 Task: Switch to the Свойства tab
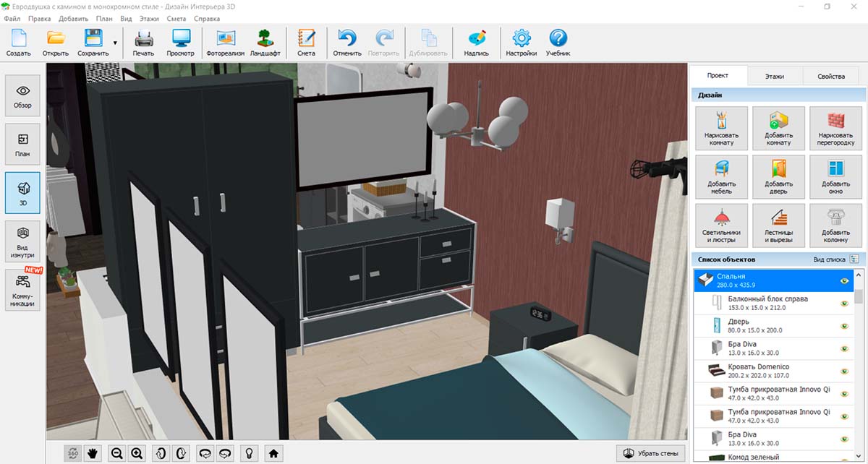(x=830, y=76)
